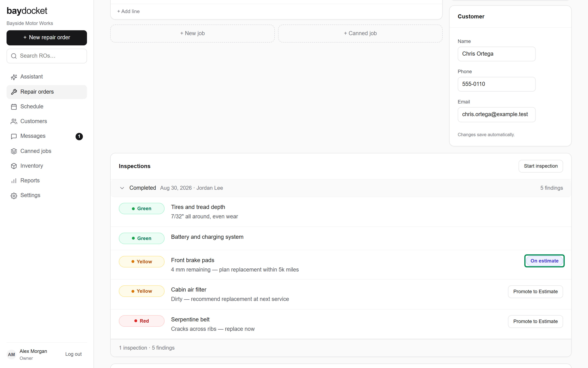
Task: Click the 'Completed' inspection status label
Action: 143,188
